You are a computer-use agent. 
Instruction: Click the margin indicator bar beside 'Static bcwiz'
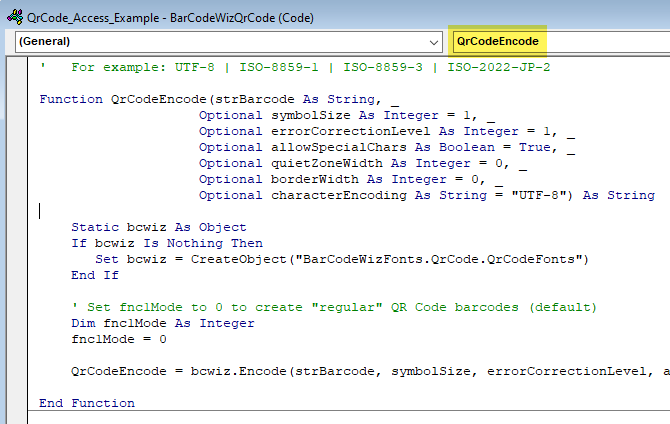(x=18, y=227)
